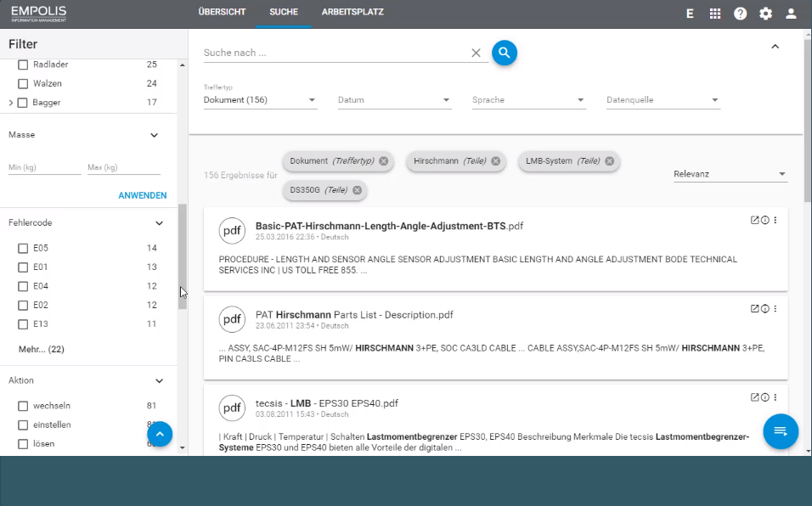Image resolution: width=812 pixels, height=506 pixels.
Task: Select the SUCHE tab
Action: click(x=284, y=12)
